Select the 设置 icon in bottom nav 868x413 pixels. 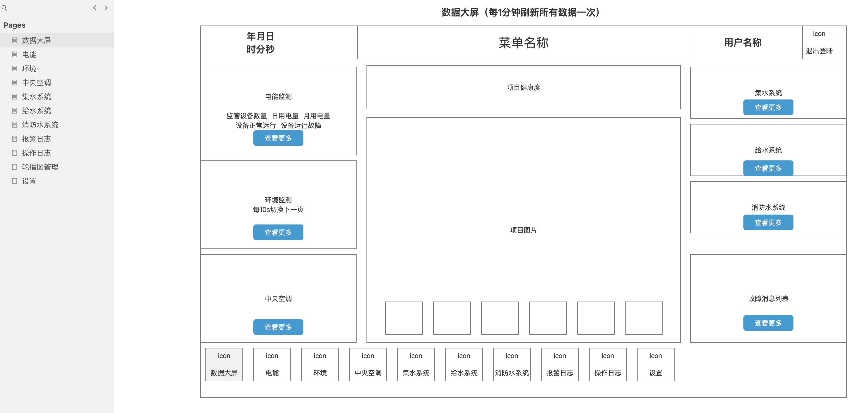(656, 365)
